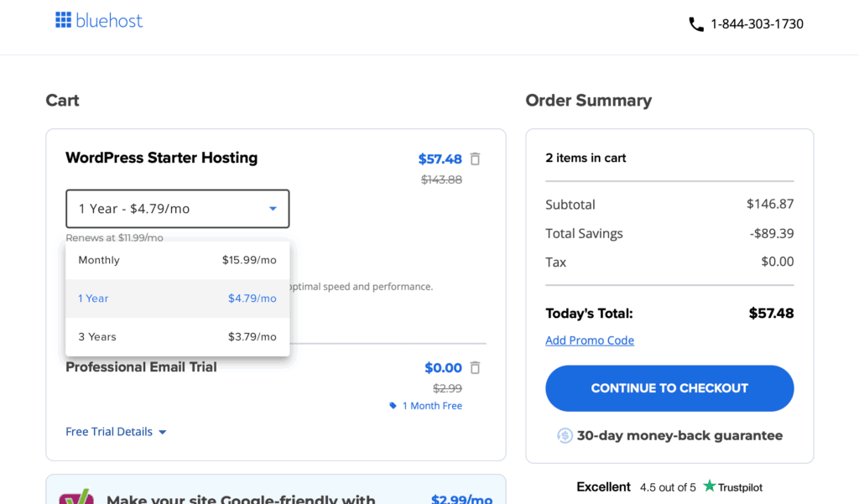Image resolution: width=859 pixels, height=504 pixels.
Task: Click the blue tag icon beside 1 Month Free
Action: click(393, 406)
